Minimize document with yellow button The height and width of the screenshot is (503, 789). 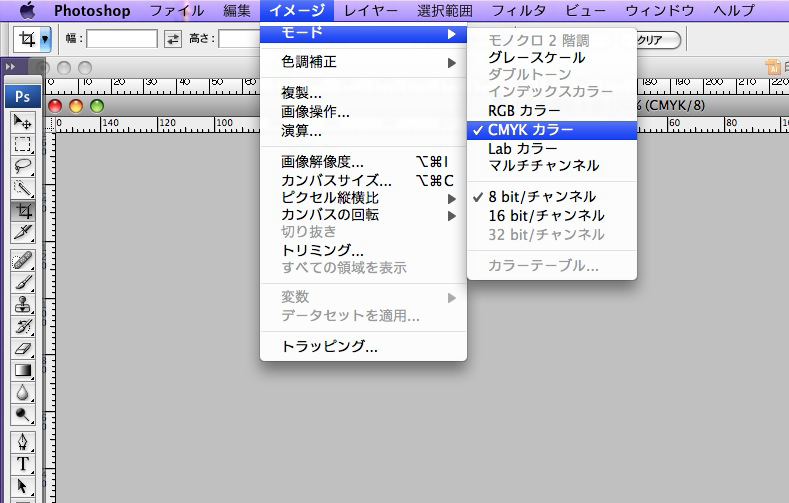point(76,106)
